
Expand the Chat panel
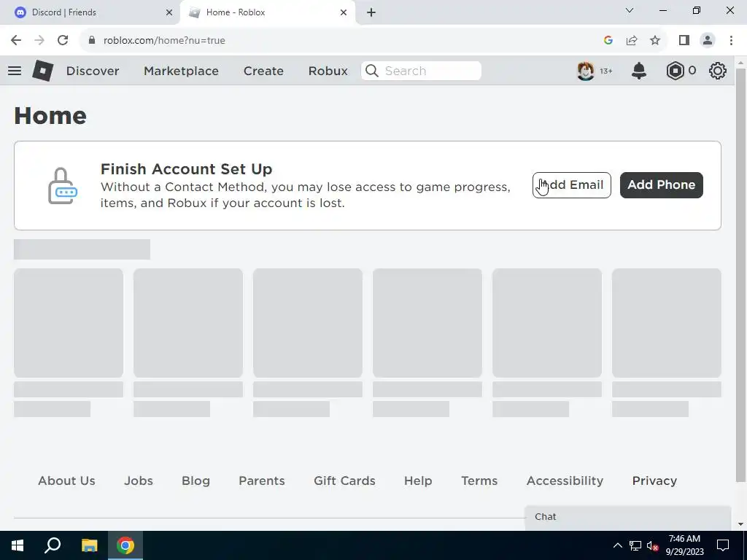(x=628, y=517)
